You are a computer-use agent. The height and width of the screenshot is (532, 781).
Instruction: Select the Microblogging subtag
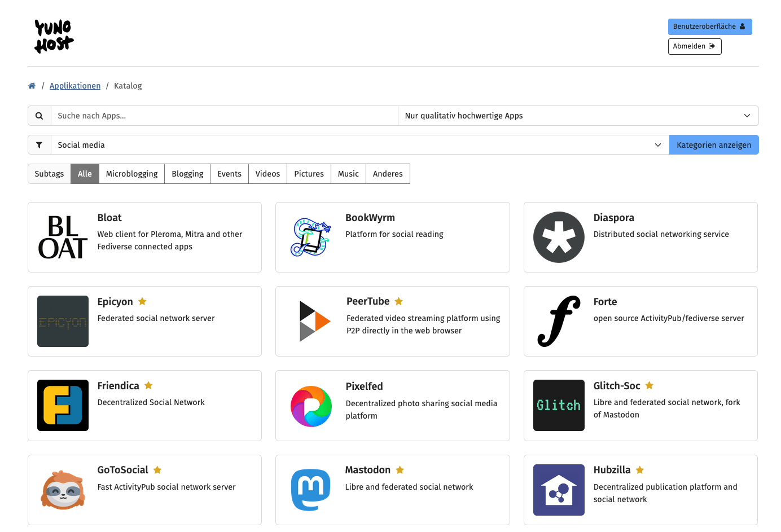tap(132, 174)
